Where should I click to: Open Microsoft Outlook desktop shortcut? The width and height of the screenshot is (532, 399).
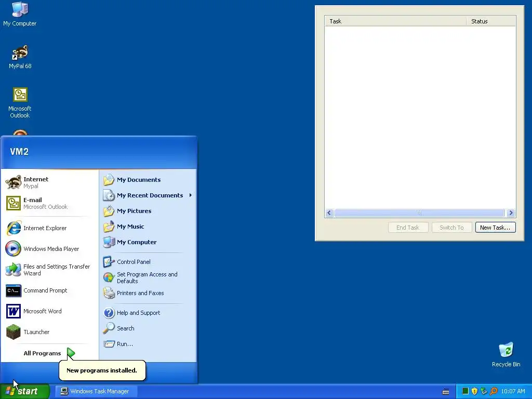(20, 102)
